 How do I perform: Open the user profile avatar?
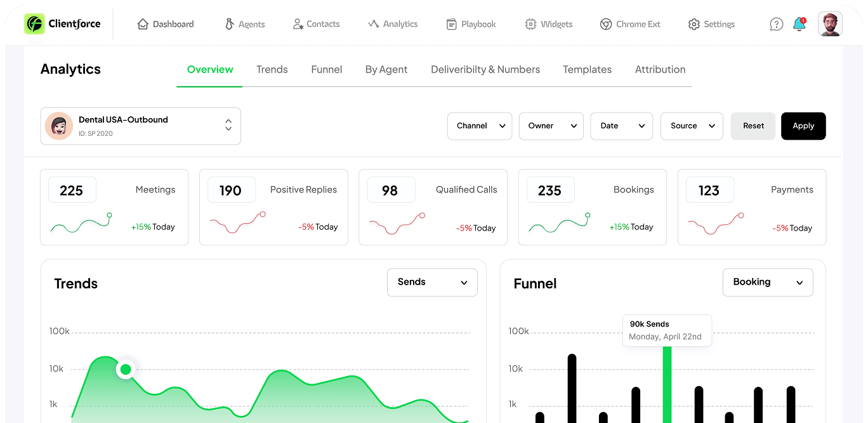click(830, 24)
